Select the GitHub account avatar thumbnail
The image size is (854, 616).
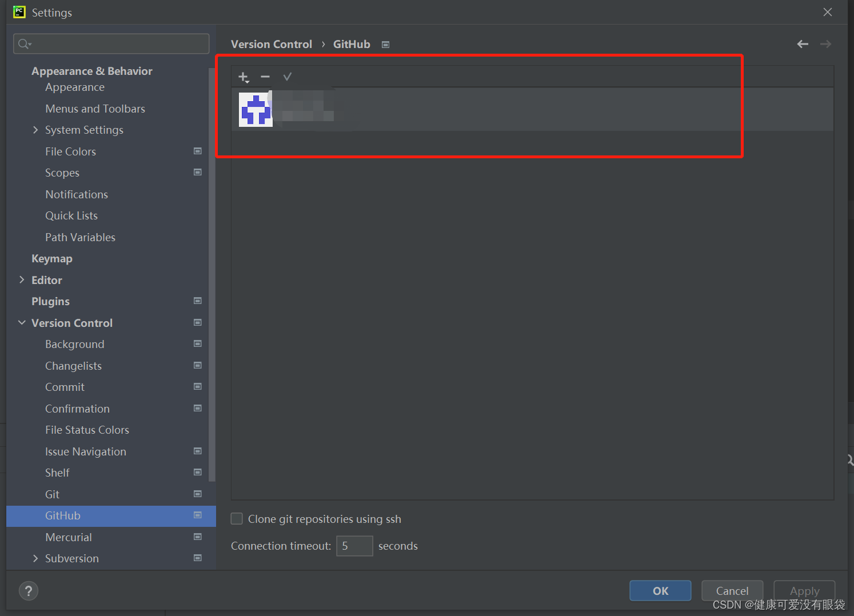256,110
